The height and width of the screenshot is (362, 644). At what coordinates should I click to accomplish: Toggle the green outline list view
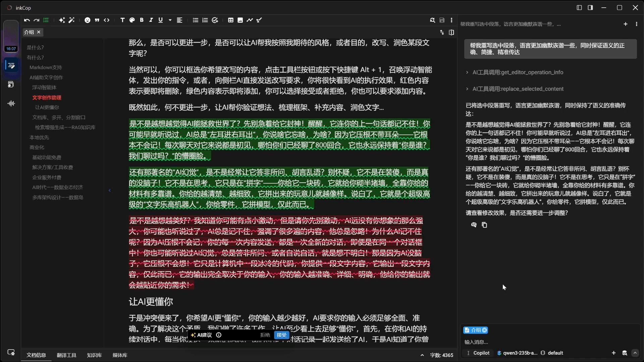(x=46, y=20)
